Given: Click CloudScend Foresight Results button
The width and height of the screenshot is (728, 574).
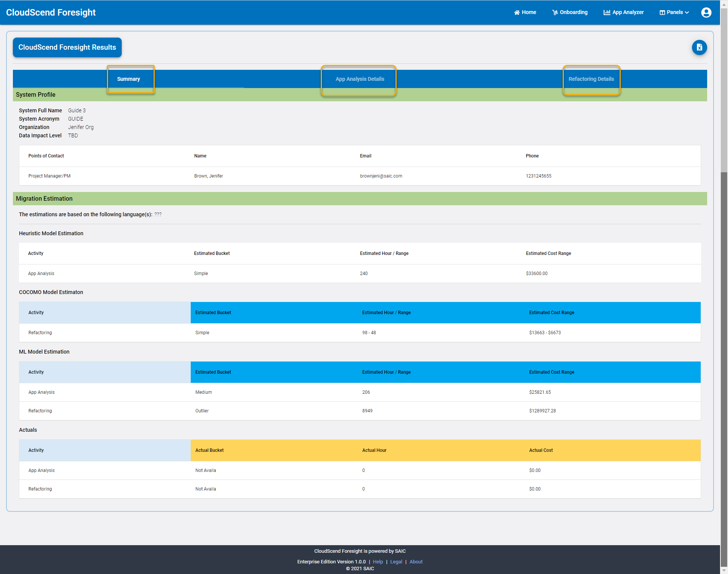Looking at the screenshot, I should (67, 47).
